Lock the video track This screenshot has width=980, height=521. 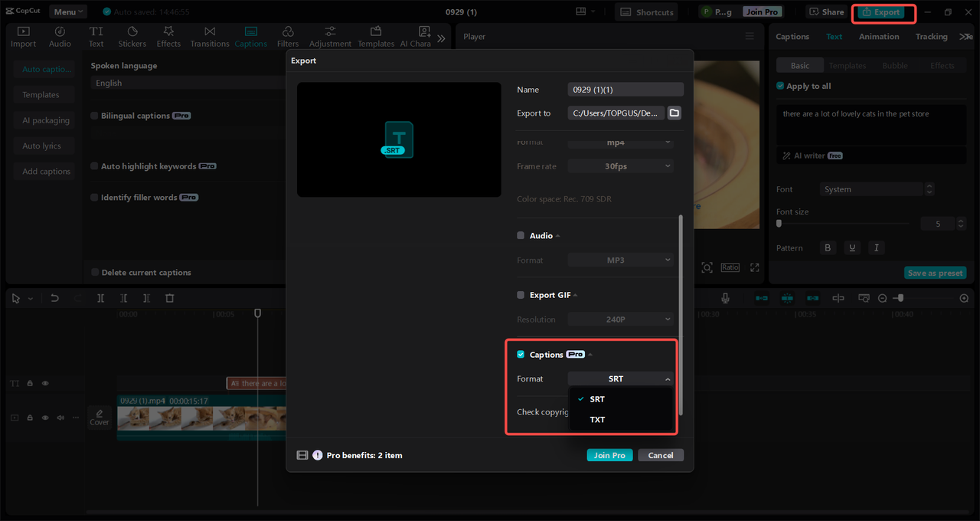coord(30,418)
